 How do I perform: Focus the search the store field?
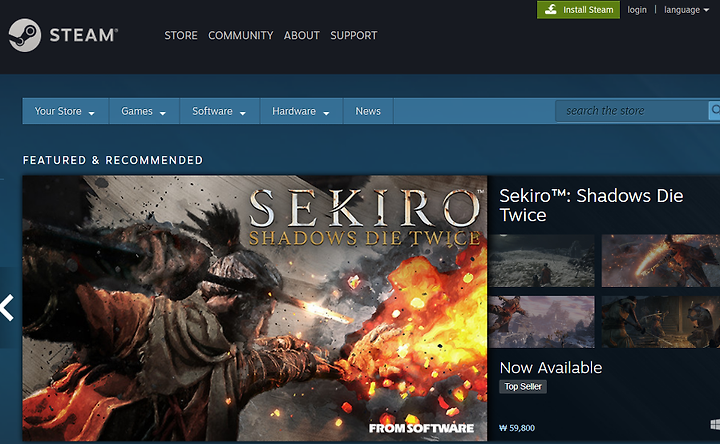[632, 111]
